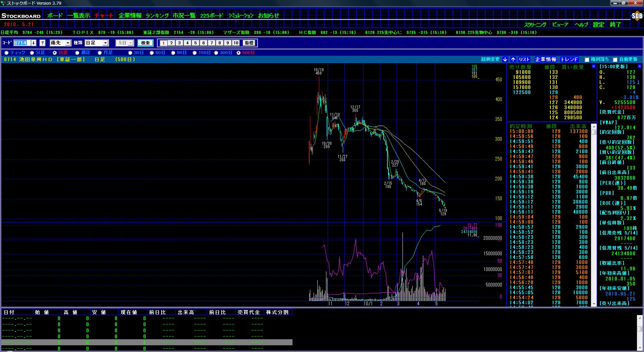Click the question mark help button
Image resolution: width=644 pixels, height=352 pixels.
coord(43,43)
